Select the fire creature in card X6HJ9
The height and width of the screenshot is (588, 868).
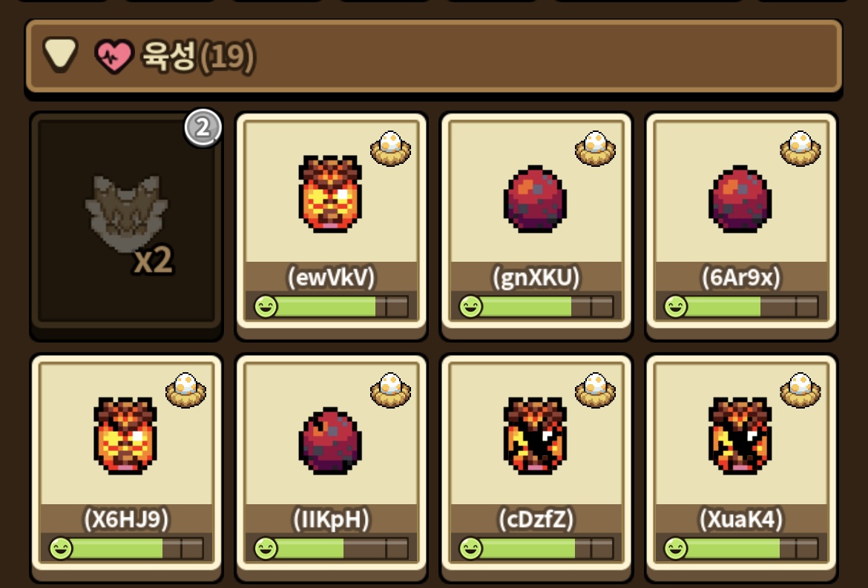(125, 436)
